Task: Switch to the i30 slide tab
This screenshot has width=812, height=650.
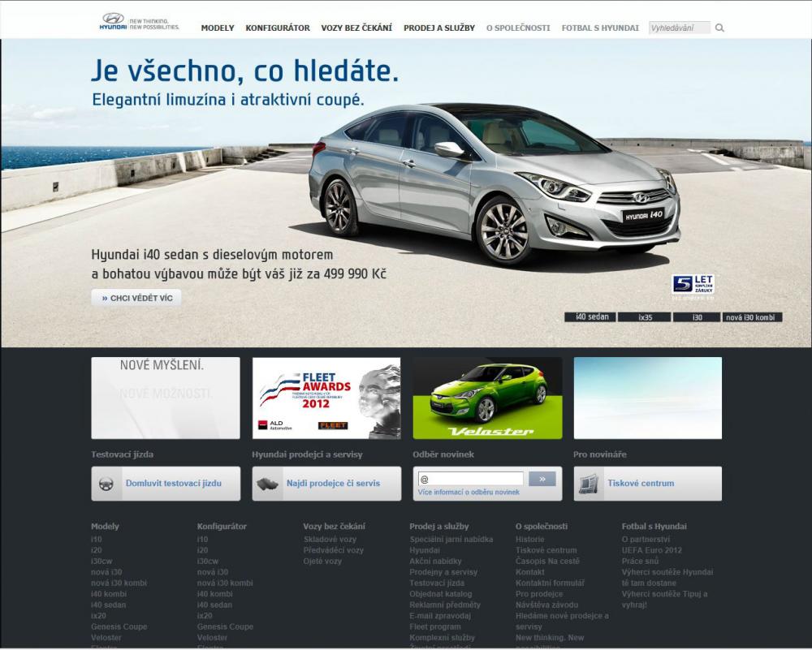Action: (x=697, y=316)
